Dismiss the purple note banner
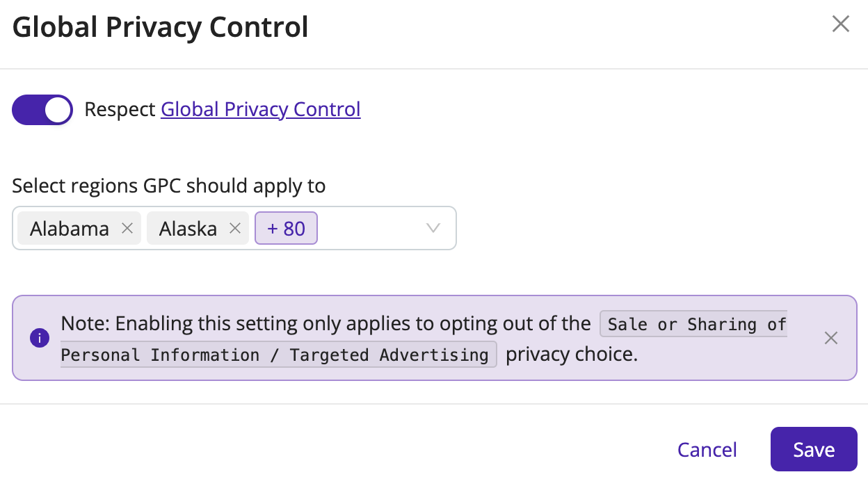 pos(831,339)
